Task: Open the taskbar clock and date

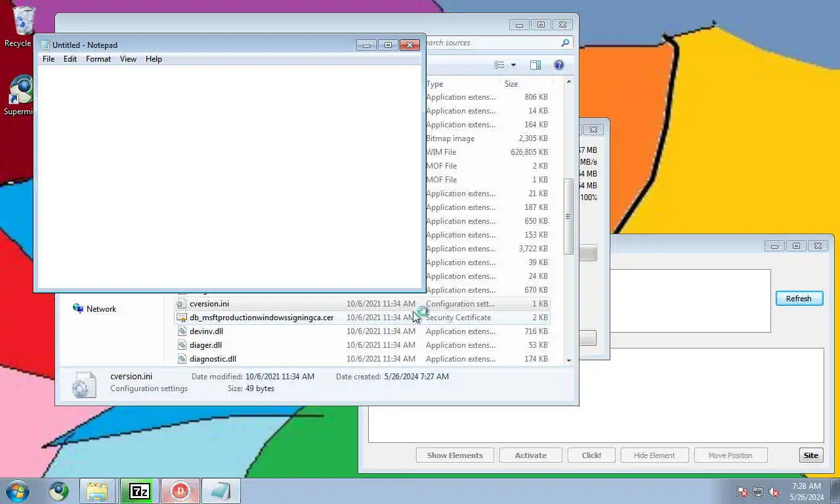Action: [807, 492]
